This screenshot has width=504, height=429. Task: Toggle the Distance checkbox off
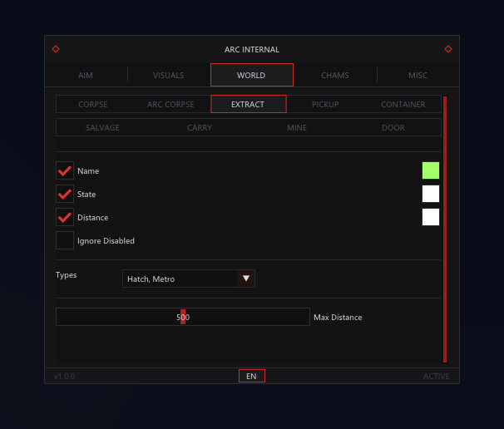[x=65, y=217]
